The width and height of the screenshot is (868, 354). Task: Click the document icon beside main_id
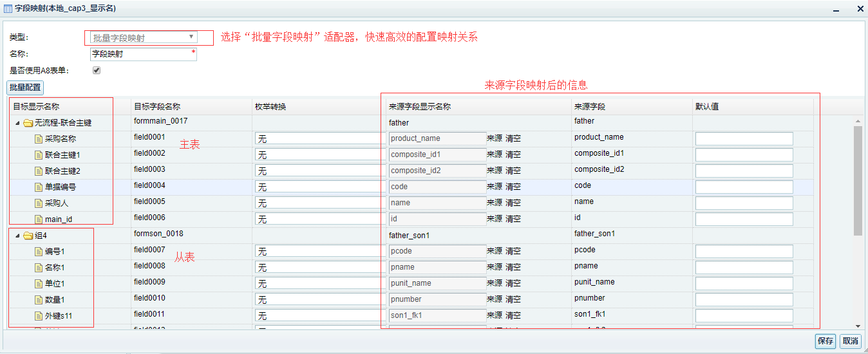tap(39, 219)
